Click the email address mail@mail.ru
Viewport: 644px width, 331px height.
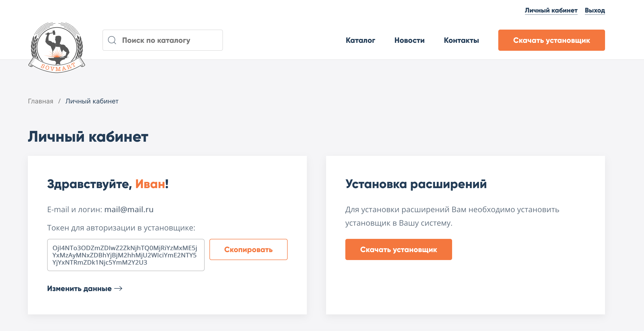[x=129, y=209]
